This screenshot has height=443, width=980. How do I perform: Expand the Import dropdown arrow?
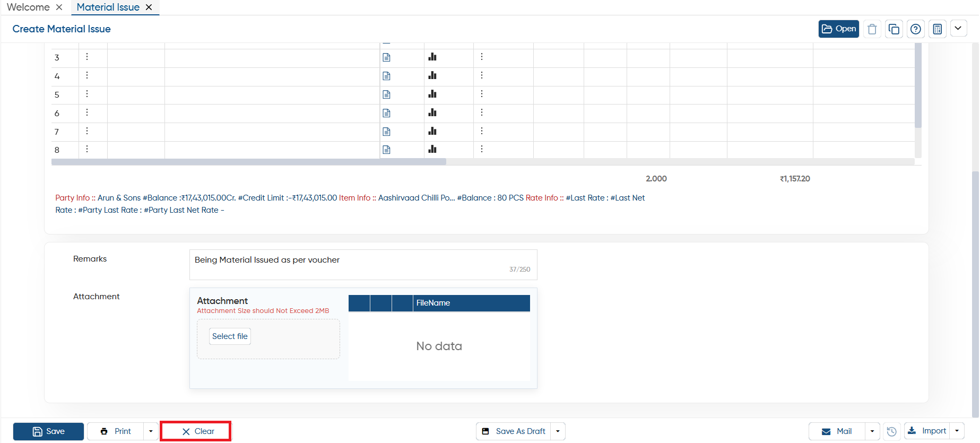[x=957, y=431]
